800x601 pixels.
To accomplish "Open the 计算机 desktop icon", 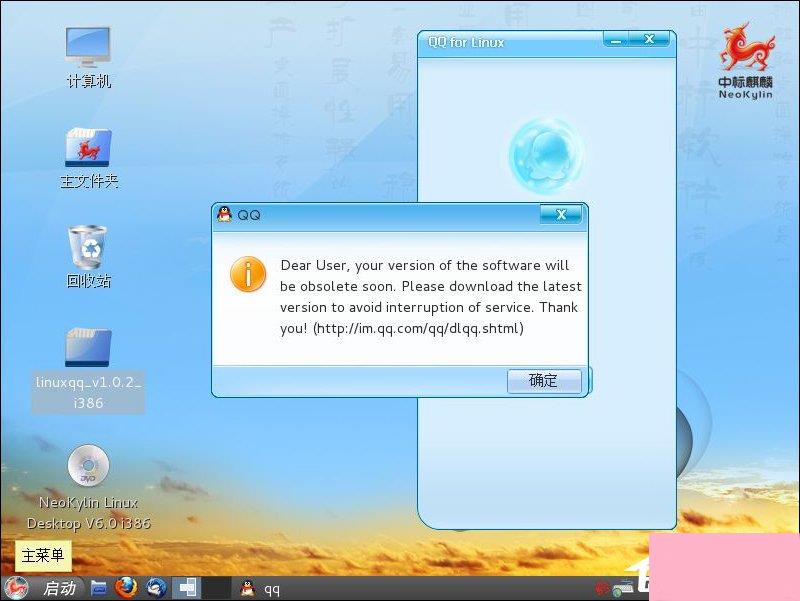I will point(88,57).
